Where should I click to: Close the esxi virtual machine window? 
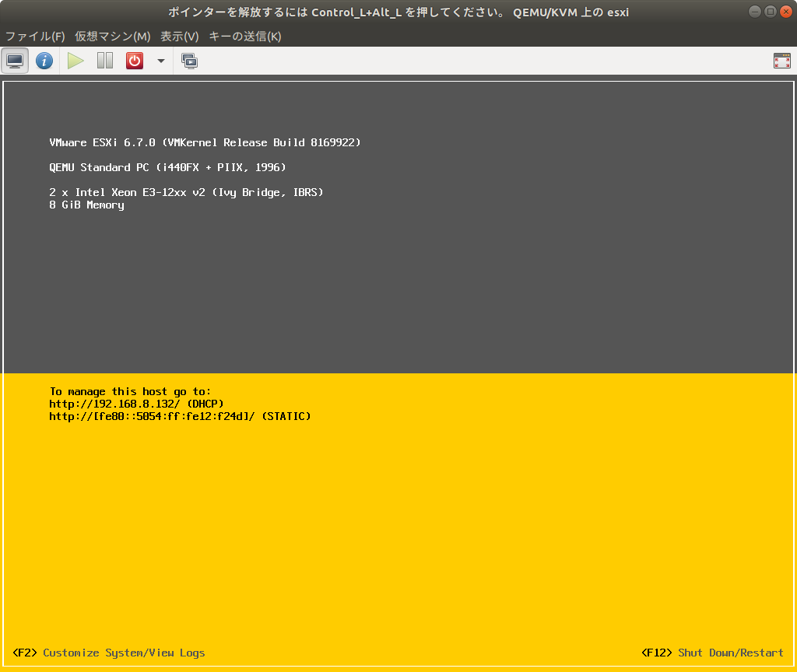coord(786,12)
